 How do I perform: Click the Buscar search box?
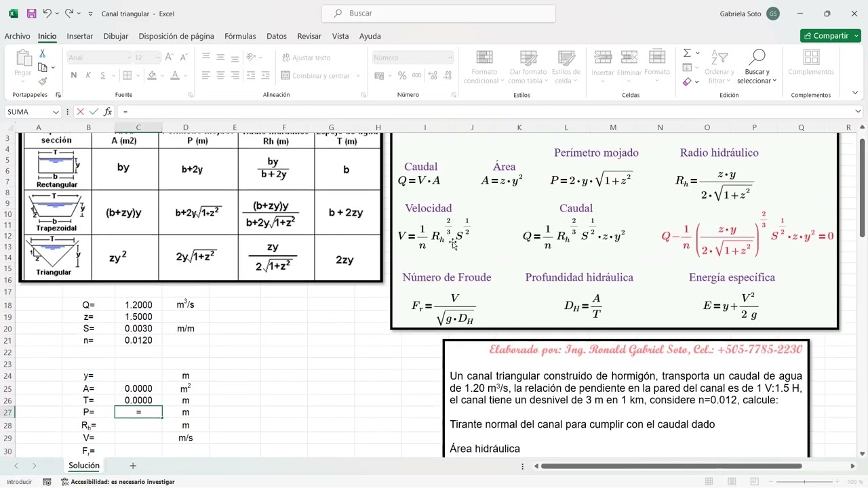tap(439, 14)
